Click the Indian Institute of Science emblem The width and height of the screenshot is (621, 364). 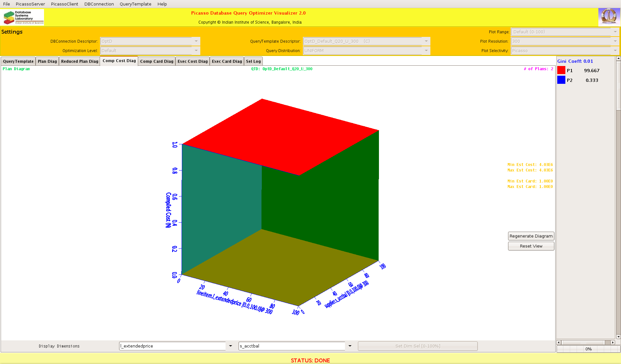click(609, 17)
